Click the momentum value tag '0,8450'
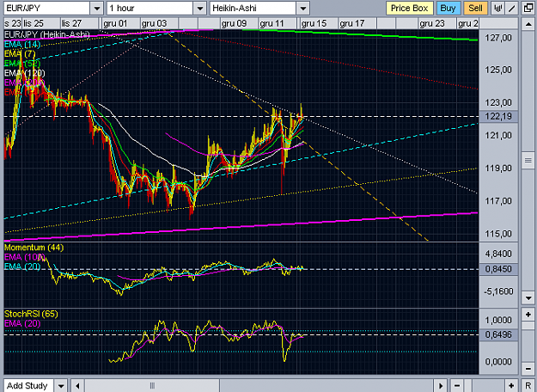This screenshot has width=537, height=392. pyautogui.click(x=498, y=269)
